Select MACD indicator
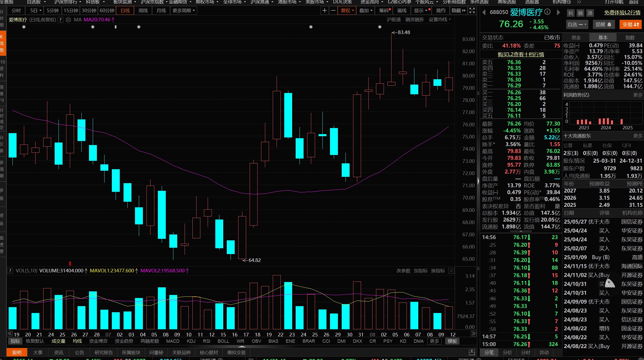The image size is (644, 360). point(173,341)
